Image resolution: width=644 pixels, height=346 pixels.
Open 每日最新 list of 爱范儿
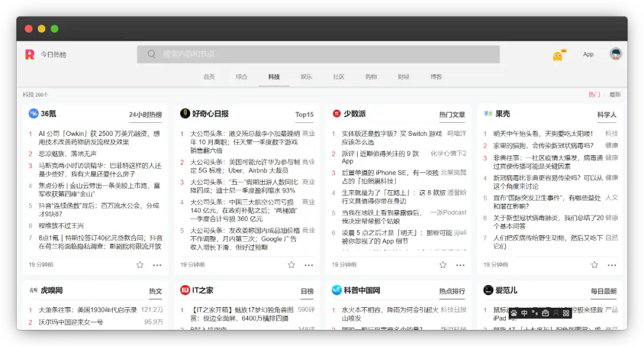pos(603,291)
